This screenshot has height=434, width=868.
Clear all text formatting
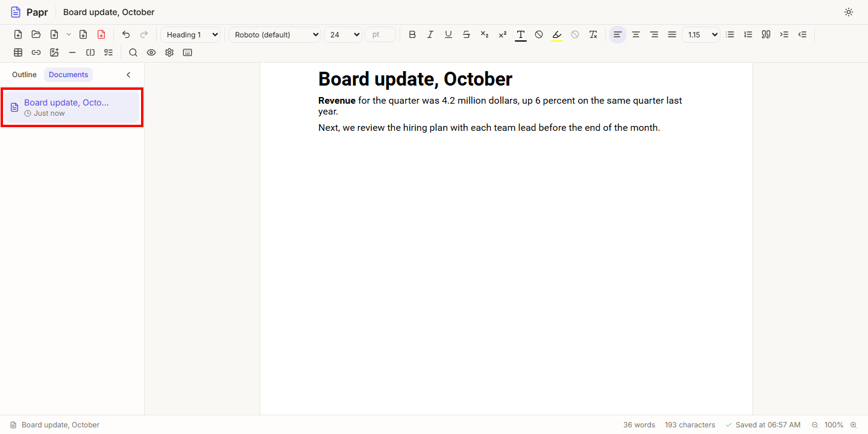coord(593,34)
